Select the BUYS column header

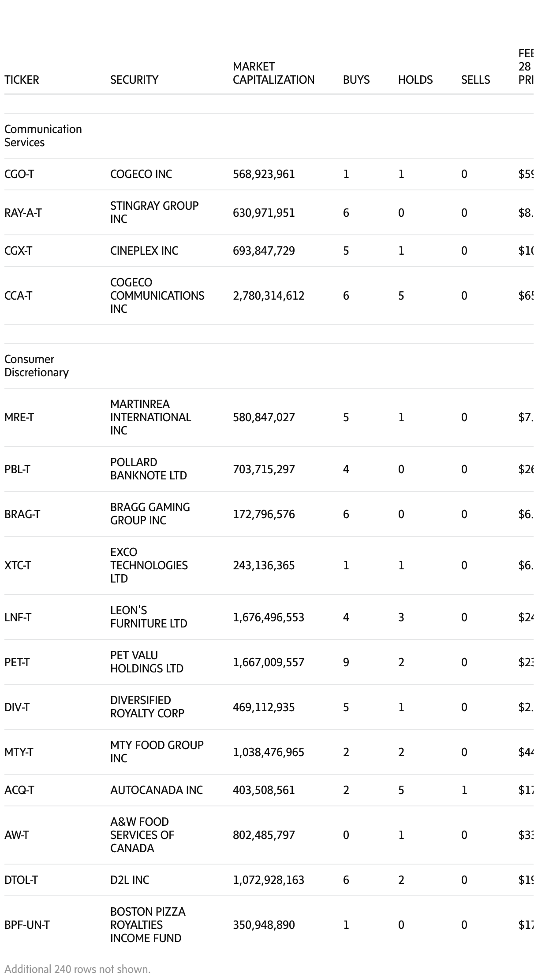(x=356, y=80)
